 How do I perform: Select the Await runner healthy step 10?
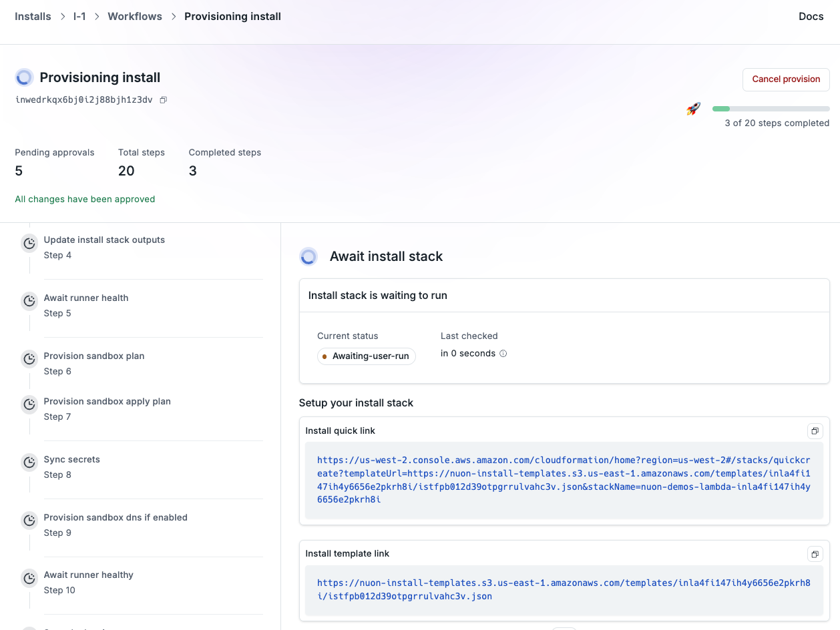[x=89, y=583]
